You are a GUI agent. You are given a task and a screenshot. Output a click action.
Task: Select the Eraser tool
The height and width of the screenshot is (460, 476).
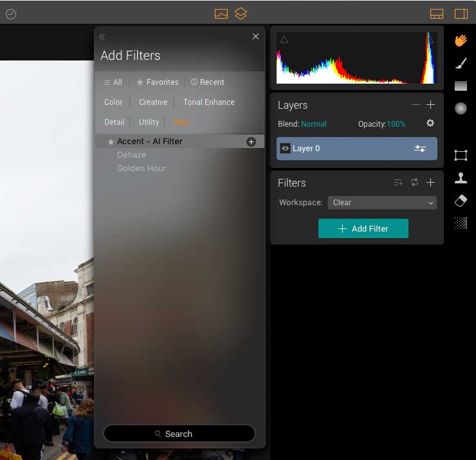coord(461,200)
